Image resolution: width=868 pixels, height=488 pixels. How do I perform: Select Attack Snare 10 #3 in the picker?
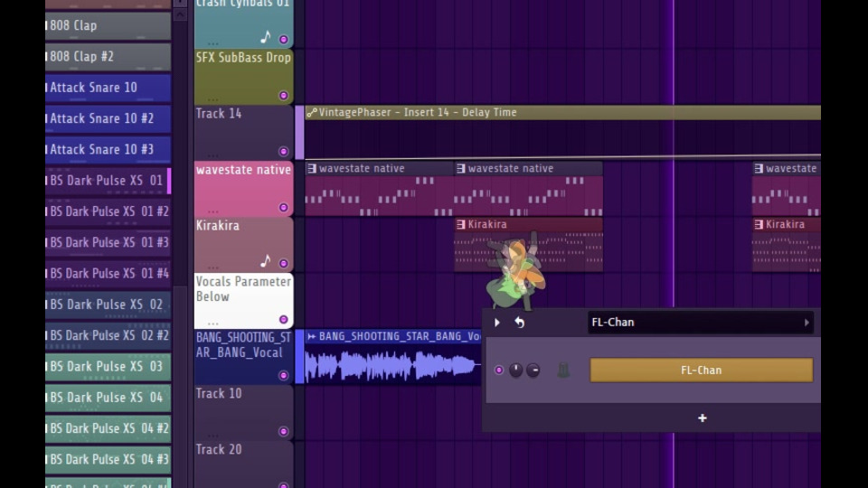[108, 149]
